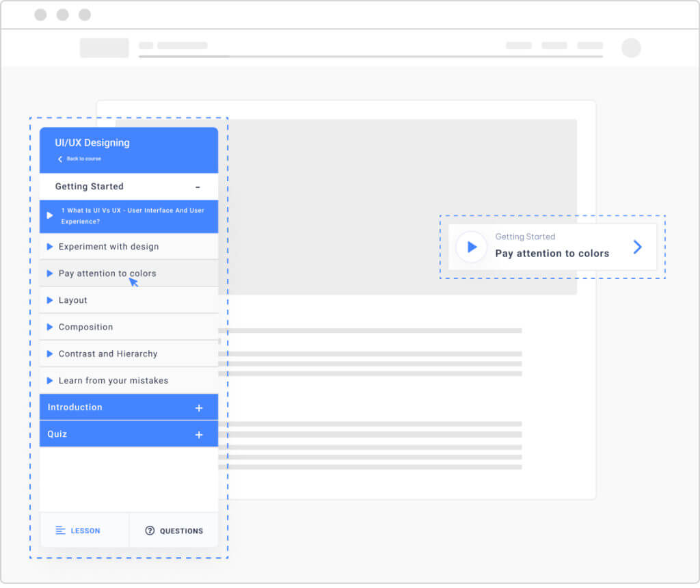700x588 pixels.
Task: Expand the Quiz section plus
Action: tap(199, 434)
